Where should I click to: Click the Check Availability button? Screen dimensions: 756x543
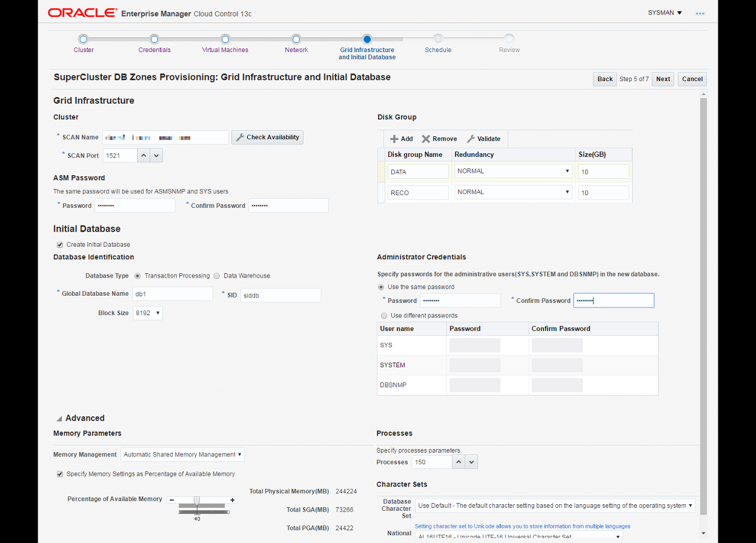tap(267, 138)
